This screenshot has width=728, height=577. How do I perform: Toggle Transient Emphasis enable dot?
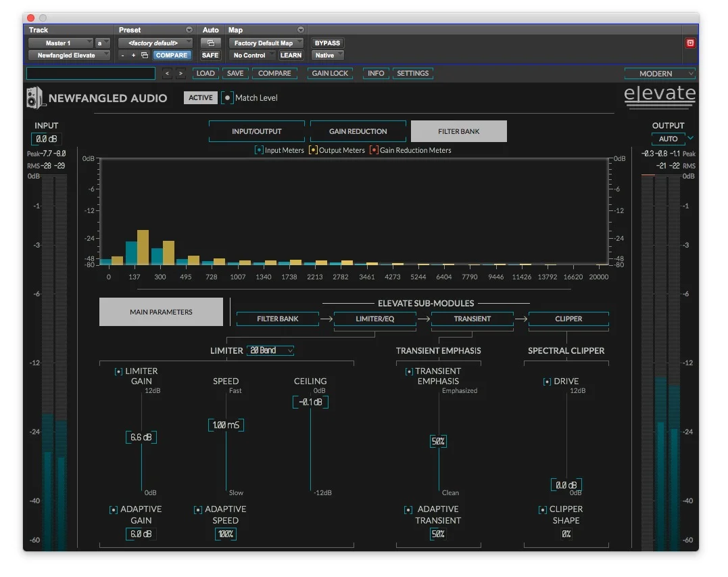(x=409, y=371)
